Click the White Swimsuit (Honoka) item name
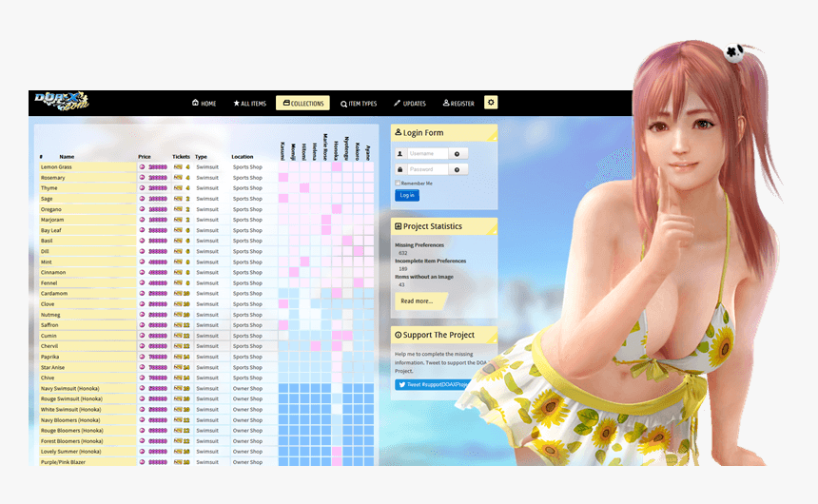The height and width of the screenshot is (504, 818). click(x=71, y=410)
